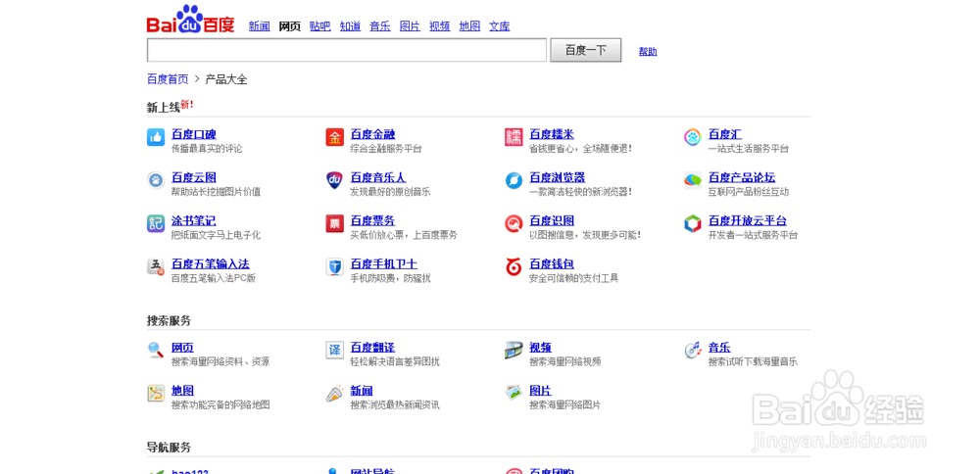This screenshot has height=474, width=980.
Task: Open the 视频 tab in top navigation
Action: click(x=439, y=26)
